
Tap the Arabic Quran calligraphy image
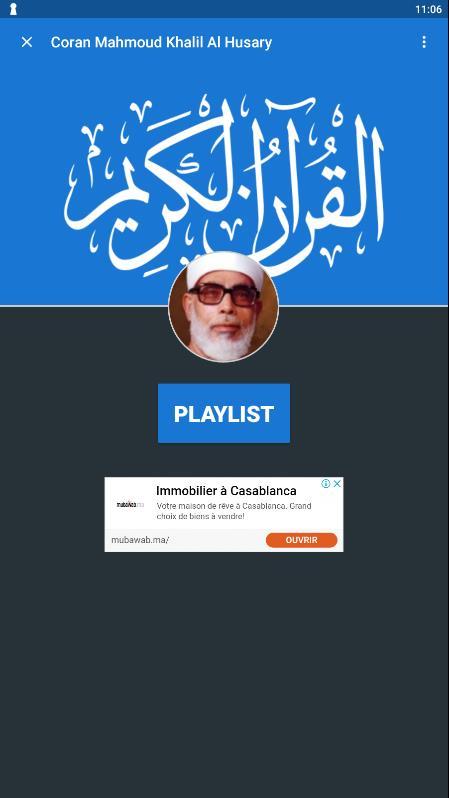click(224, 183)
